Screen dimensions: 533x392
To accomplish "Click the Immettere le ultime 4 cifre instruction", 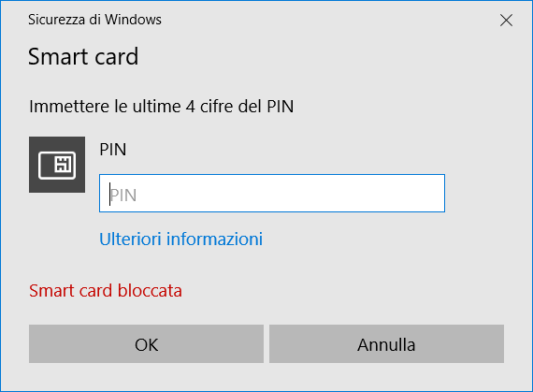I will [x=162, y=107].
